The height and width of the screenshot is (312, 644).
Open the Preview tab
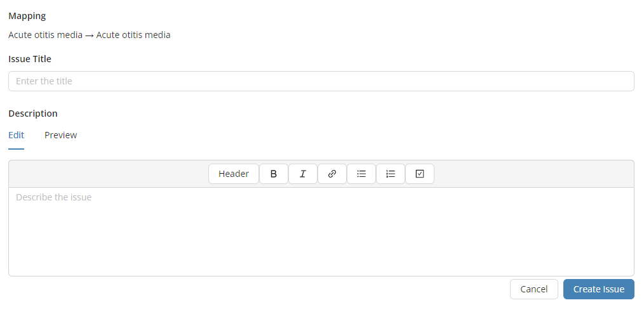pyautogui.click(x=61, y=135)
